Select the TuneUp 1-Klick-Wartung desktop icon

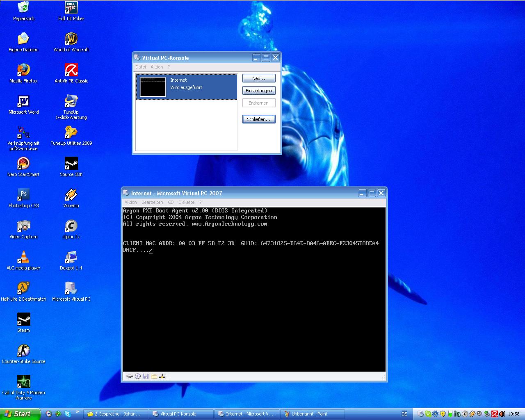[71, 107]
